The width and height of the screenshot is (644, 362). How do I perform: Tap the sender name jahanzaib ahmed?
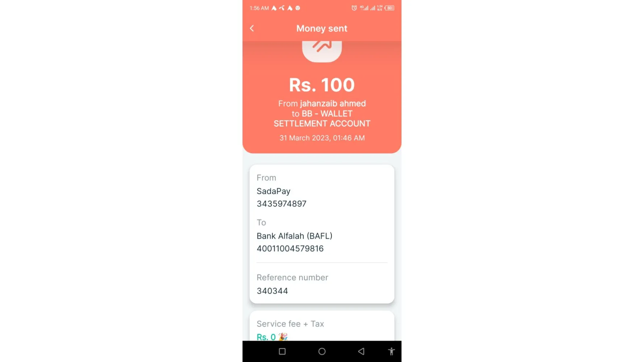click(x=333, y=104)
